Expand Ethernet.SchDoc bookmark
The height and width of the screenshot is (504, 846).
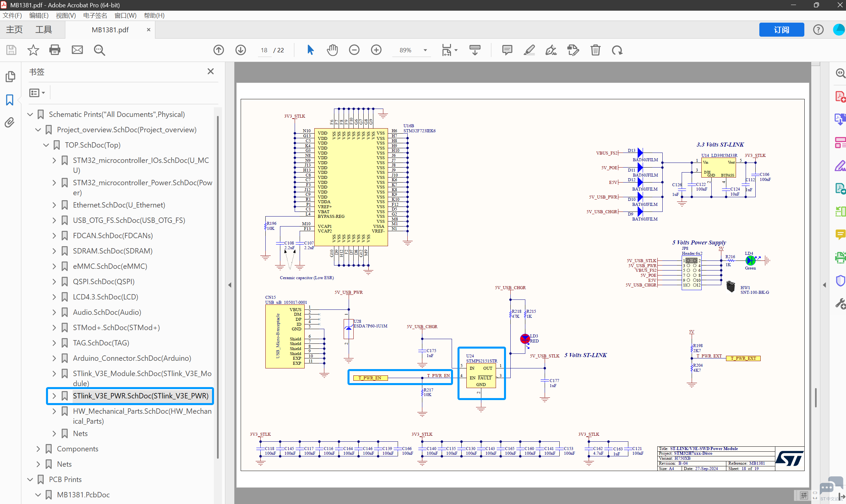(54, 205)
